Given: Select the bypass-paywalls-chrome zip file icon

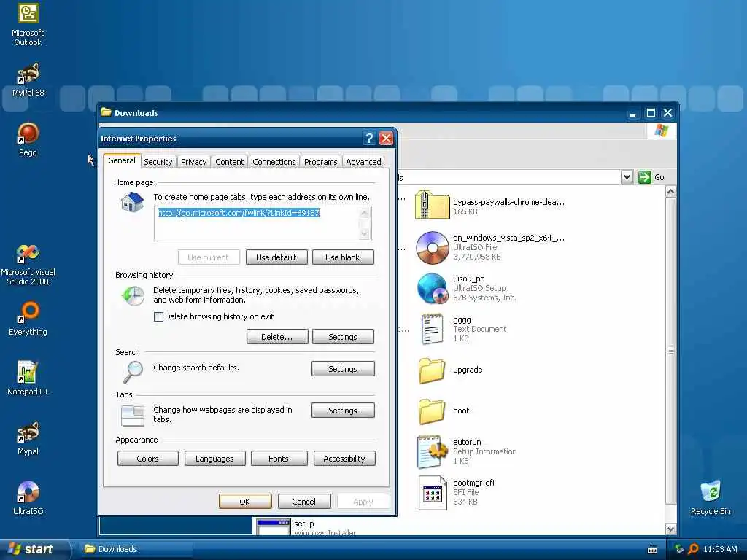Looking at the screenshot, I should (432, 205).
